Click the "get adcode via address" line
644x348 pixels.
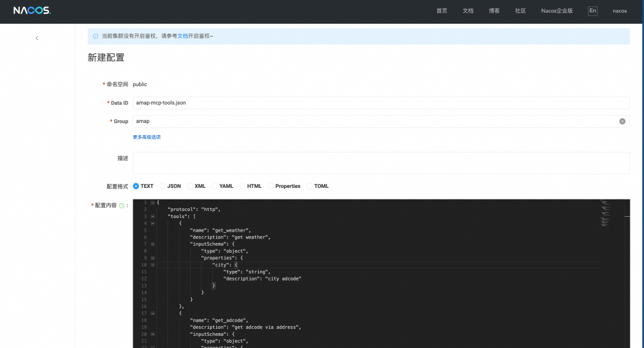coord(245,327)
